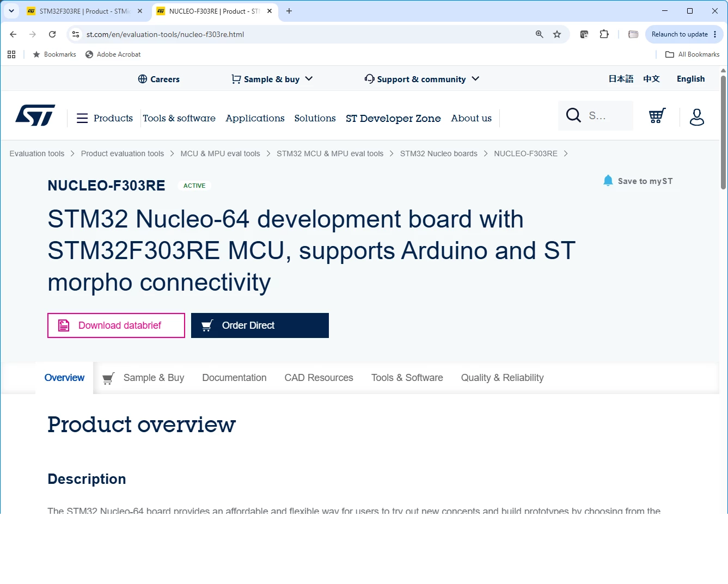728x584 pixels.
Task: Open the CAD Resources tab
Action: pyautogui.click(x=319, y=378)
